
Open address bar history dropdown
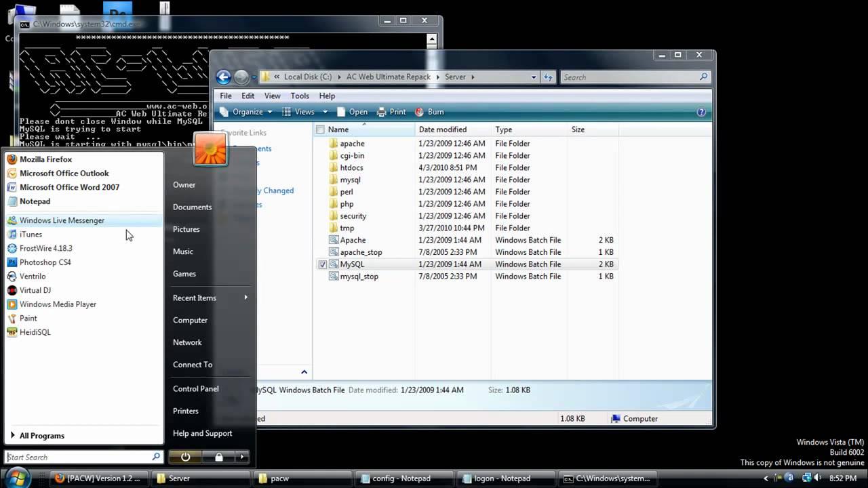click(534, 77)
